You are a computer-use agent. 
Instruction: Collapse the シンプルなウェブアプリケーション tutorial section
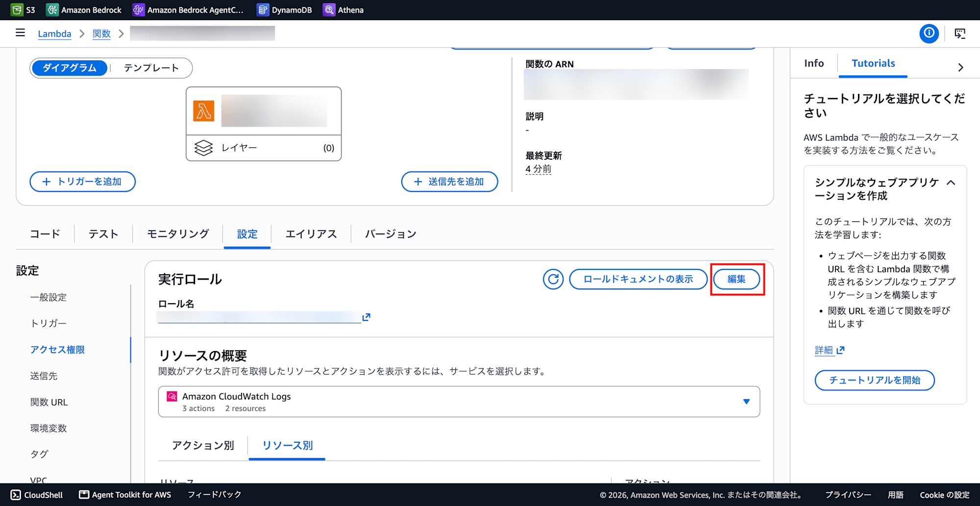[951, 183]
